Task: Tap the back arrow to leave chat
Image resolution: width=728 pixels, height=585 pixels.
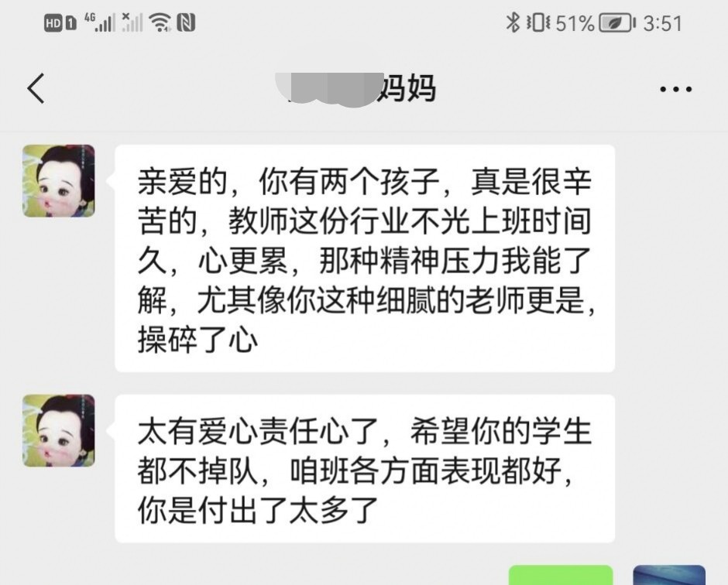Action: [36, 88]
